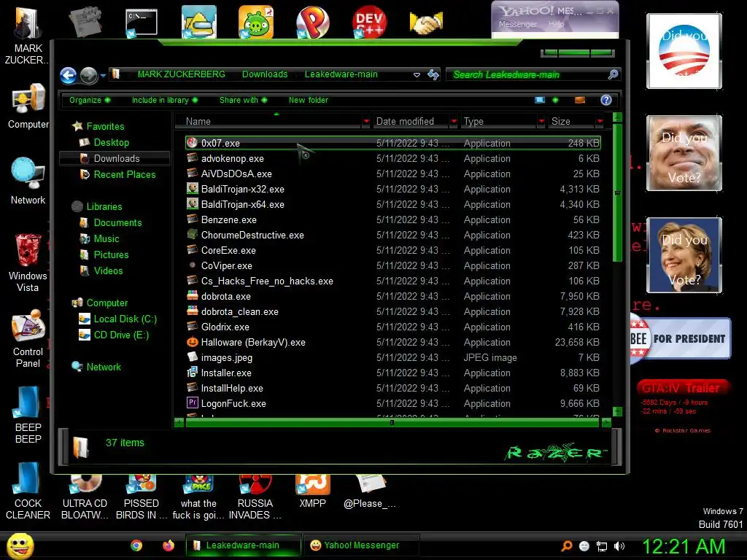Click the horizontal scrollbar thumb in file list
The image size is (747, 560).
pos(392,422)
